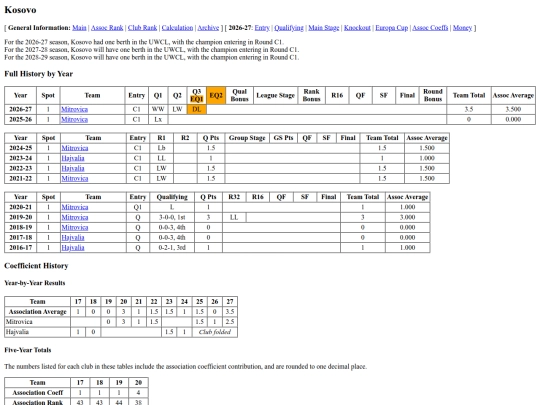Open Mitrovica link in 2024-25 row

pyautogui.click(x=75, y=148)
